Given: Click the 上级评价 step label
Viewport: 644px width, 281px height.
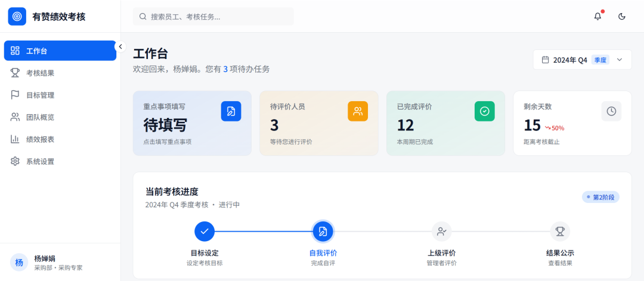Looking at the screenshot, I should pos(441,253).
